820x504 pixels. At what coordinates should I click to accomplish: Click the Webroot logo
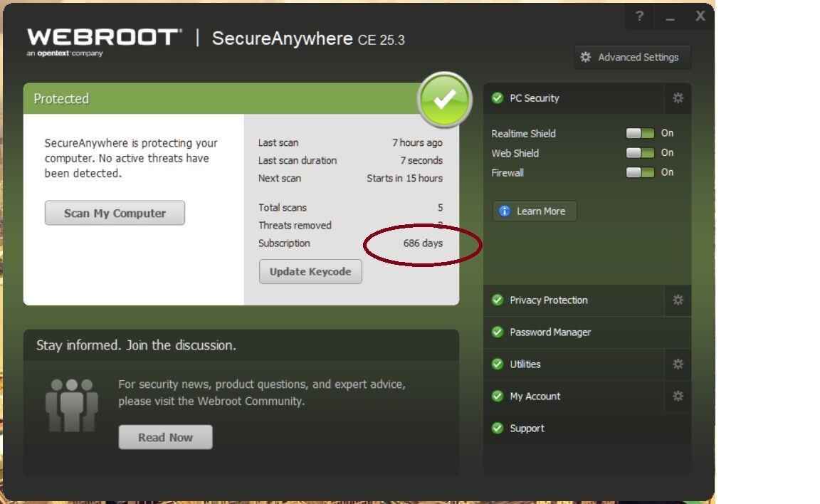[104, 42]
